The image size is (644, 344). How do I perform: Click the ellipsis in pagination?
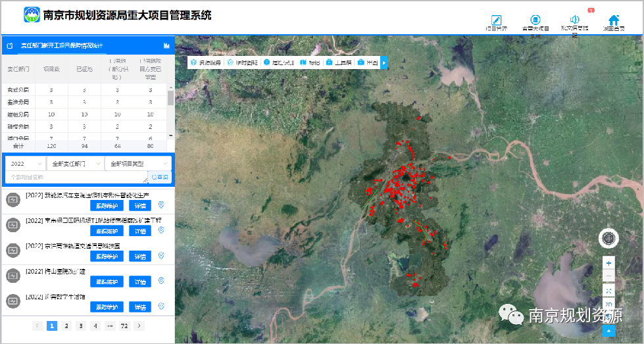click(110, 326)
